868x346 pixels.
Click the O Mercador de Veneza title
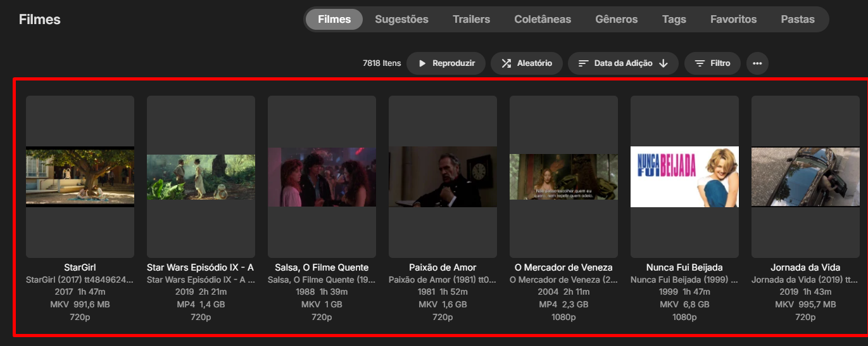point(563,267)
